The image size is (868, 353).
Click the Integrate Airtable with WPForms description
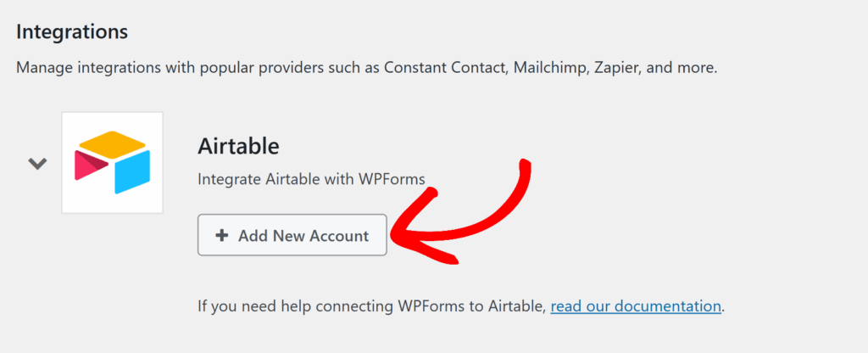[311, 179]
